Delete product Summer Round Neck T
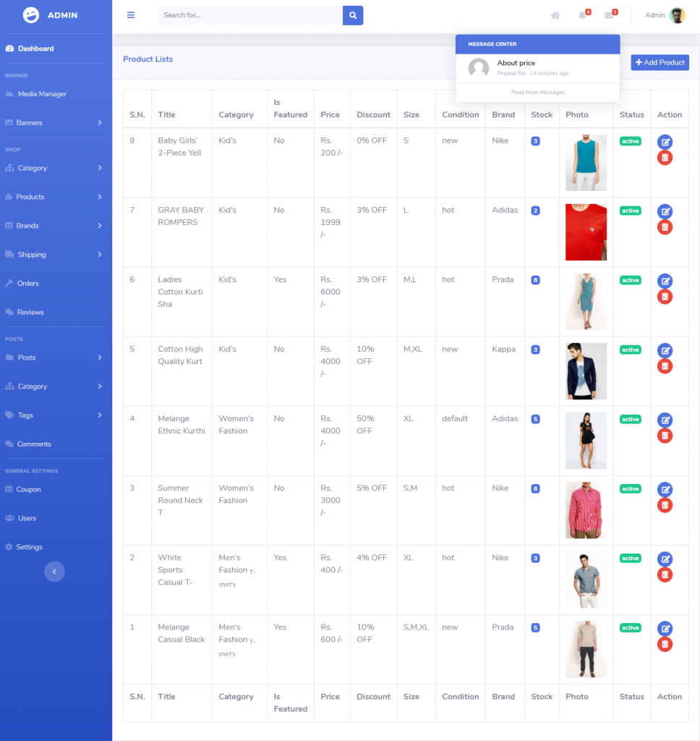Image resolution: width=700 pixels, height=741 pixels. click(x=665, y=505)
